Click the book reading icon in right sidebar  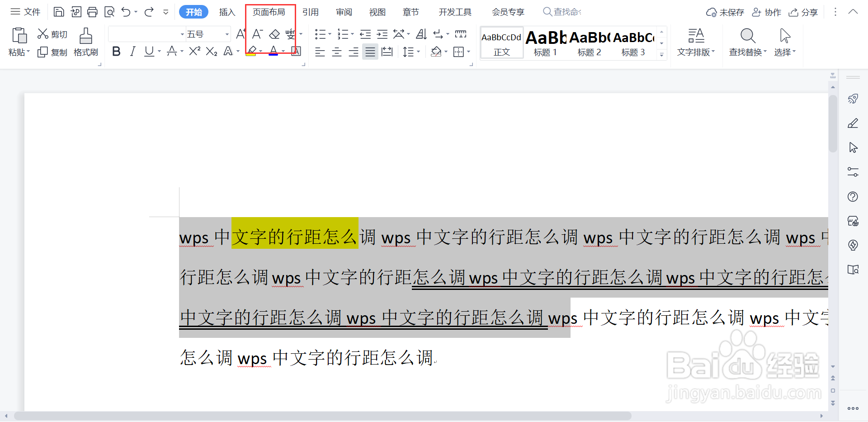pyautogui.click(x=853, y=270)
